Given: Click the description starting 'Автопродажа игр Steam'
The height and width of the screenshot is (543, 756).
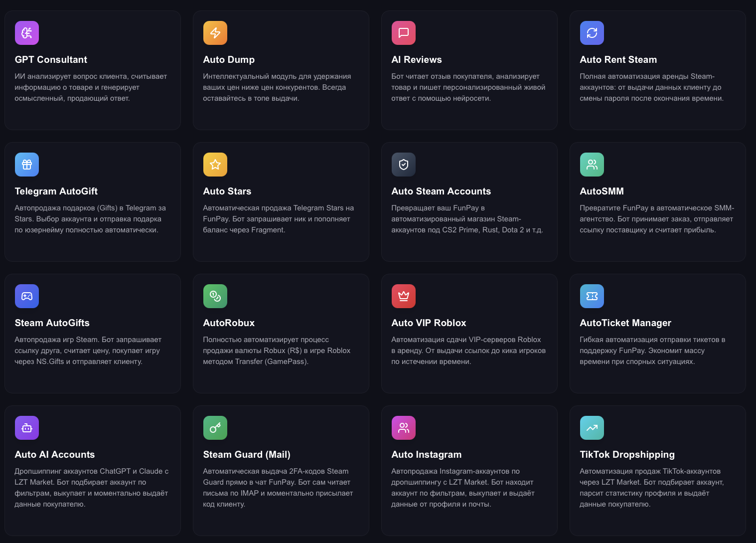Looking at the screenshot, I should pos(88,351).
